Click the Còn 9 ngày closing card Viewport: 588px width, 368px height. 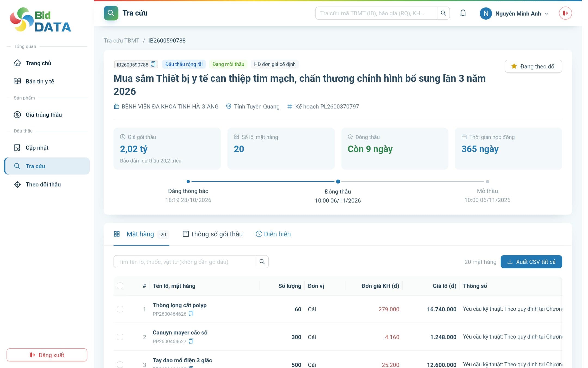(395, 149)
